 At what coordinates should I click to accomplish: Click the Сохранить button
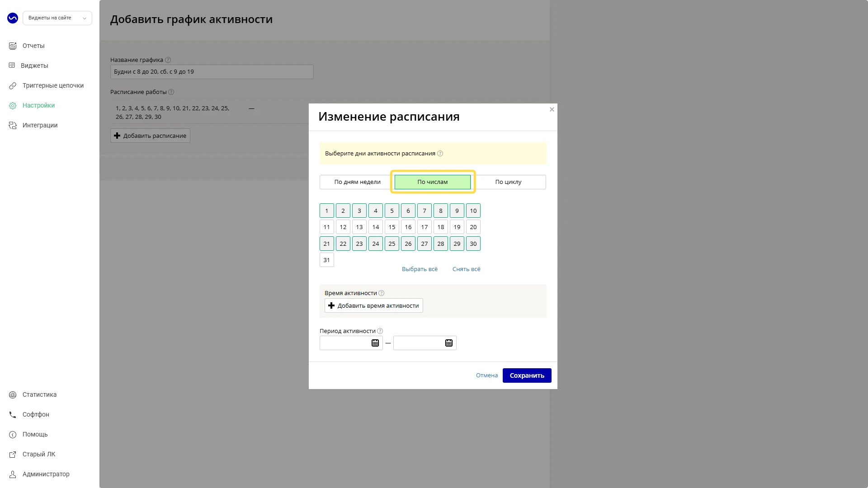tap(527, 375)
